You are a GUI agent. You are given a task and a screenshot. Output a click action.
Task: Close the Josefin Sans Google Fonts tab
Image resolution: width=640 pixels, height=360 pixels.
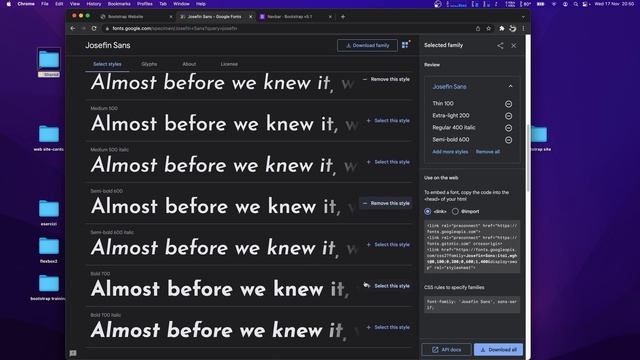251,17
